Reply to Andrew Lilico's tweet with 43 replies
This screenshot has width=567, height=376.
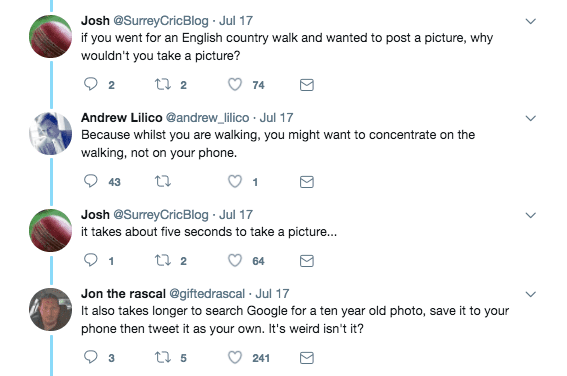[90, 181]
